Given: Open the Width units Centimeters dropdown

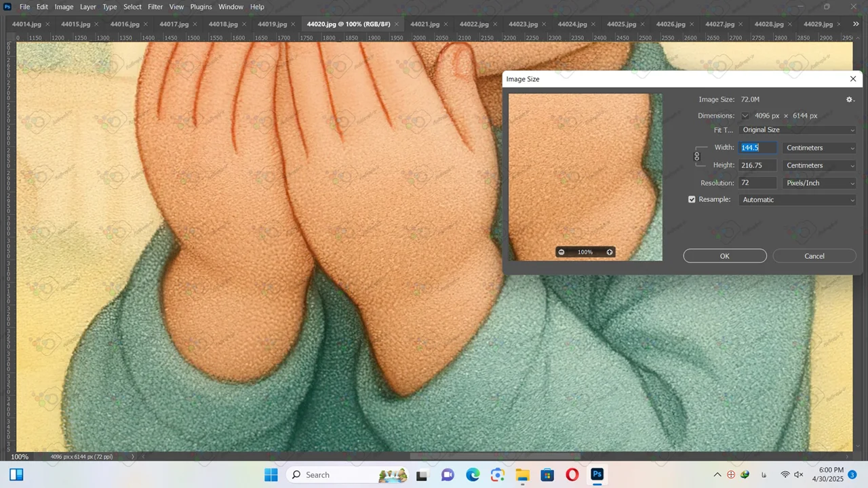Looking at the screenshot, I should [819, 148].
